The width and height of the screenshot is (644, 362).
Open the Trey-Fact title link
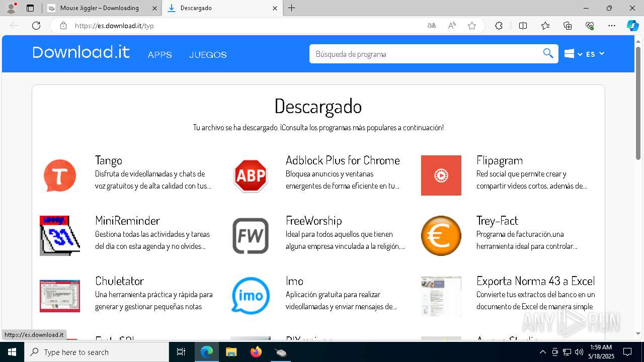[497, 221]
